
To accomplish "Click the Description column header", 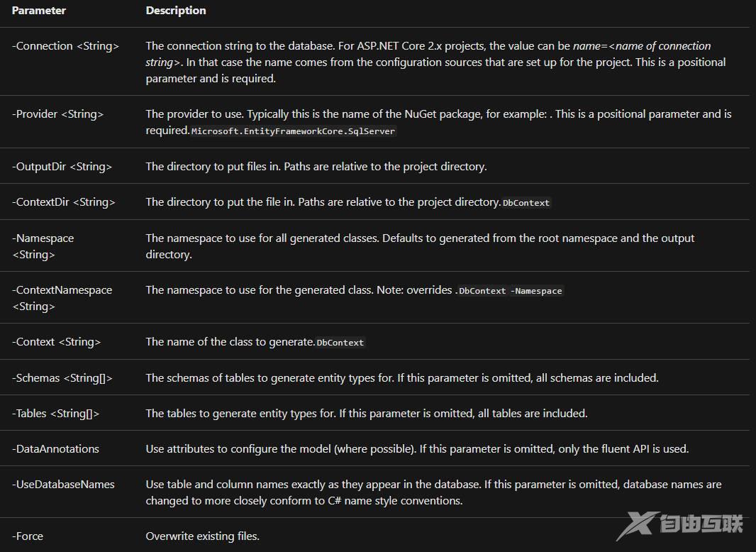I will pyautogui.click(x=176, y=11).
